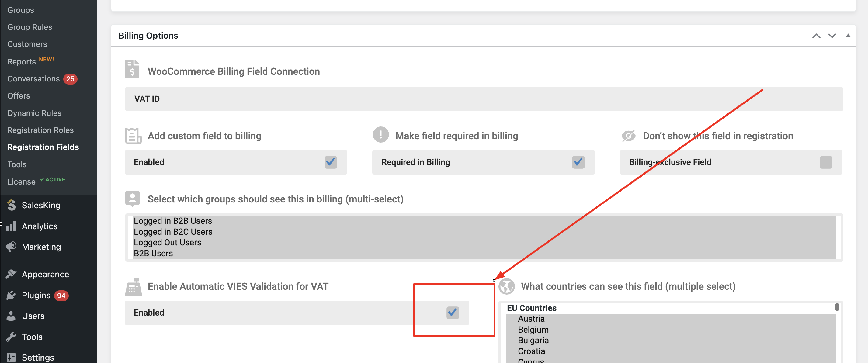The height and width of the screenshot is (363, 868).
Task: Move Billing Options panel up
Action: click(816, 36)
